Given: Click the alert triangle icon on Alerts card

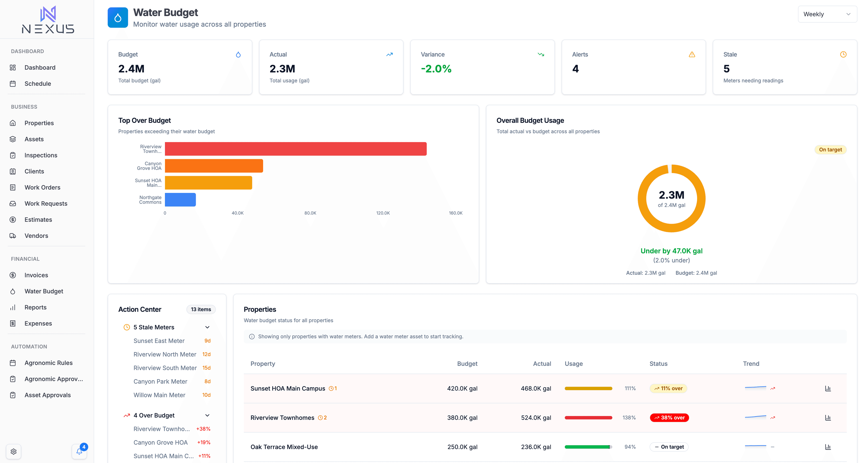Looking at the screenshot, I should pyautogui.click(x=692, y=54).
